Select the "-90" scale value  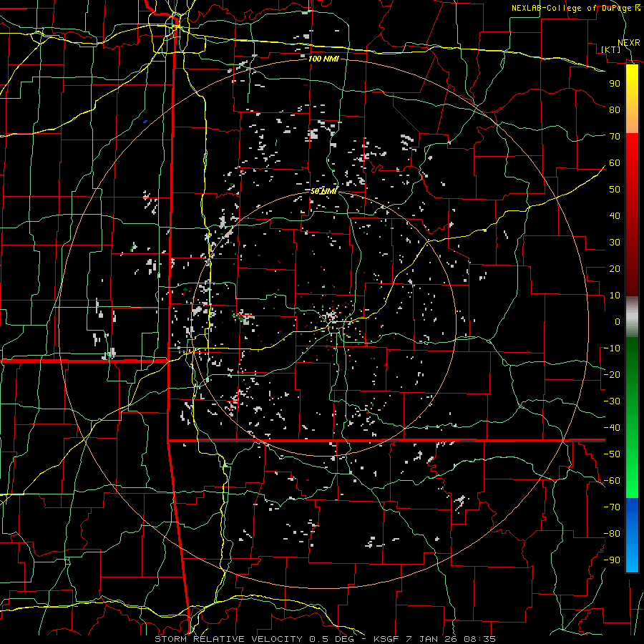click(612, 560)
